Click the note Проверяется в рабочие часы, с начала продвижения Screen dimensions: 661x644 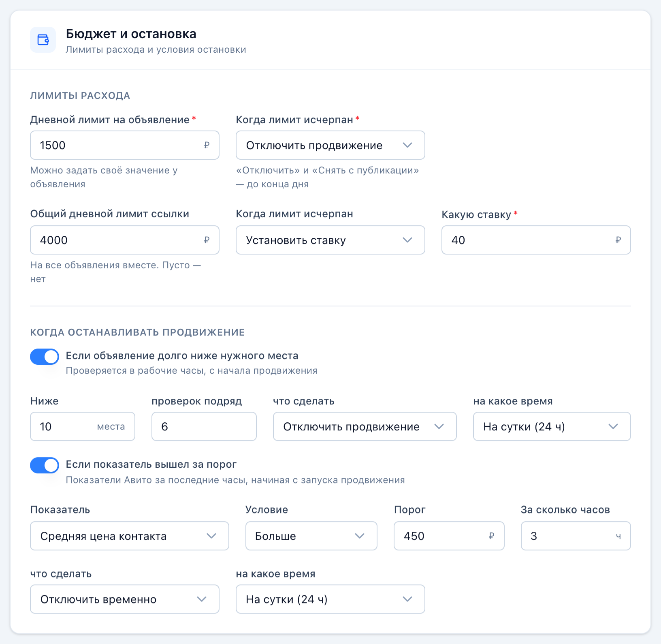click(x=192, y=371)
